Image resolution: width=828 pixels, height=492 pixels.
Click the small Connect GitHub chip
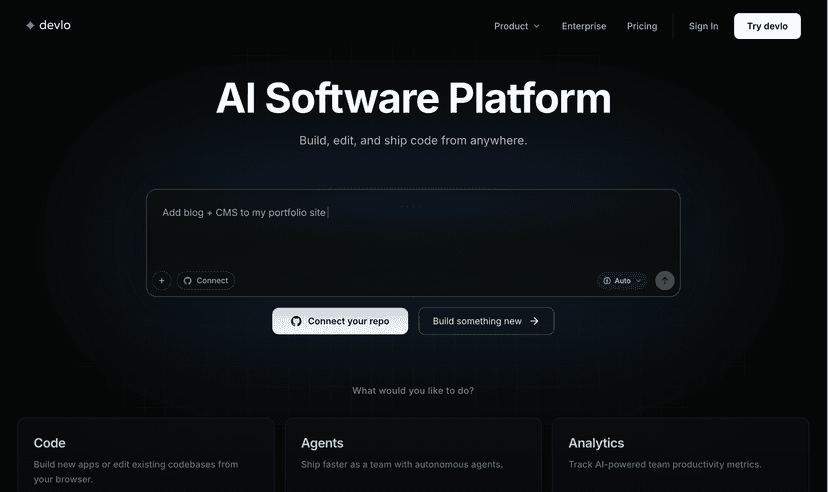(206, 280)
